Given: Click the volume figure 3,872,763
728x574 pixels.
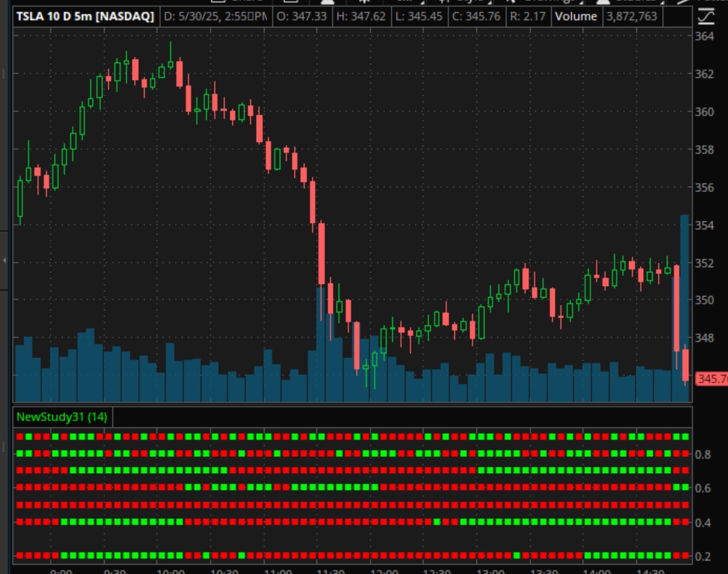Looking at the screenshot, I should [632, 17].
